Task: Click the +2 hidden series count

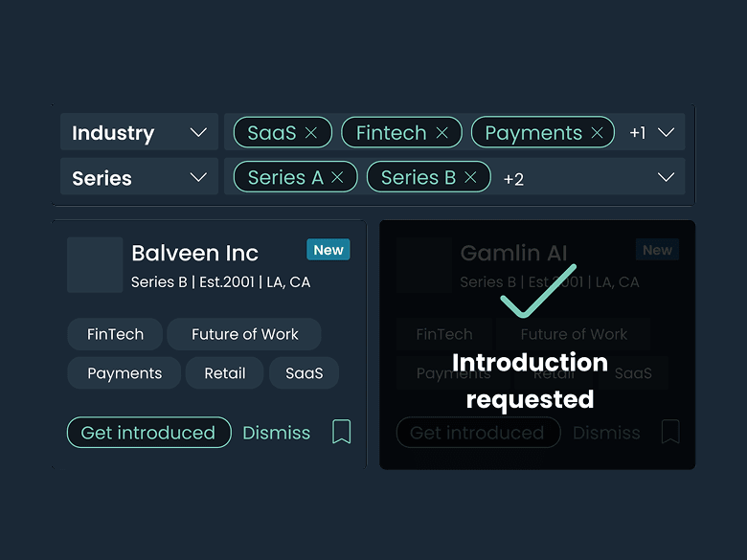Action: 513,179
